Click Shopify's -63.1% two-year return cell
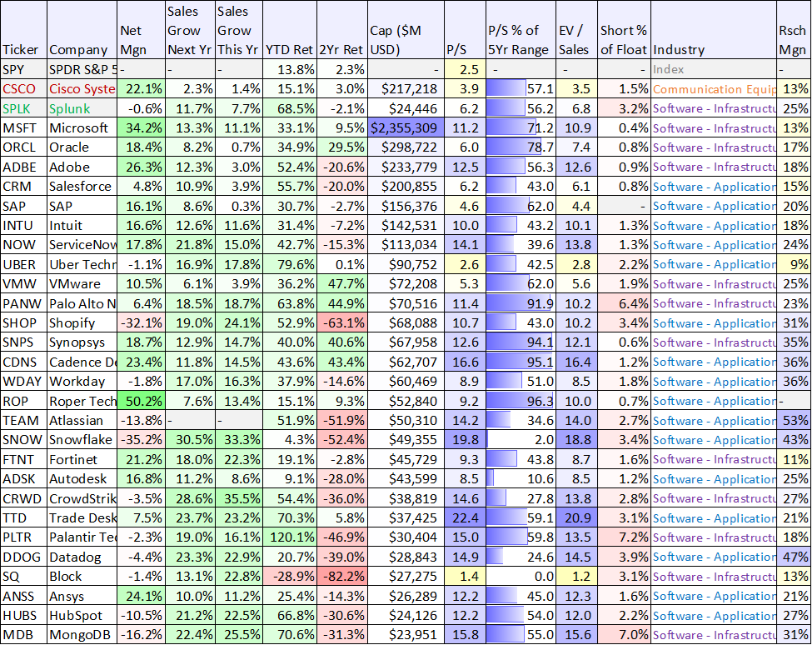 tap(341, 322)
